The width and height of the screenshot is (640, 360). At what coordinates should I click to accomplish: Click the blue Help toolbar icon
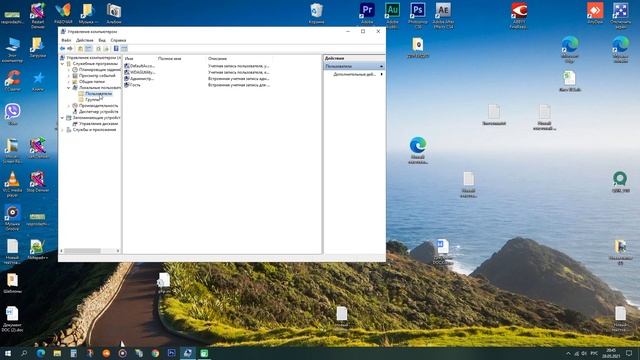pyautogui.click(x=116, y=49)
